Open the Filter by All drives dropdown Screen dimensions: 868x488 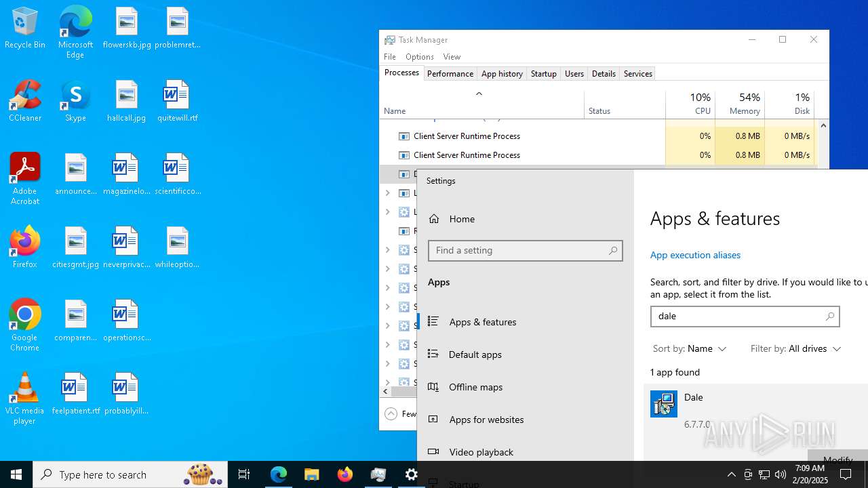click(x=795, y=348)
